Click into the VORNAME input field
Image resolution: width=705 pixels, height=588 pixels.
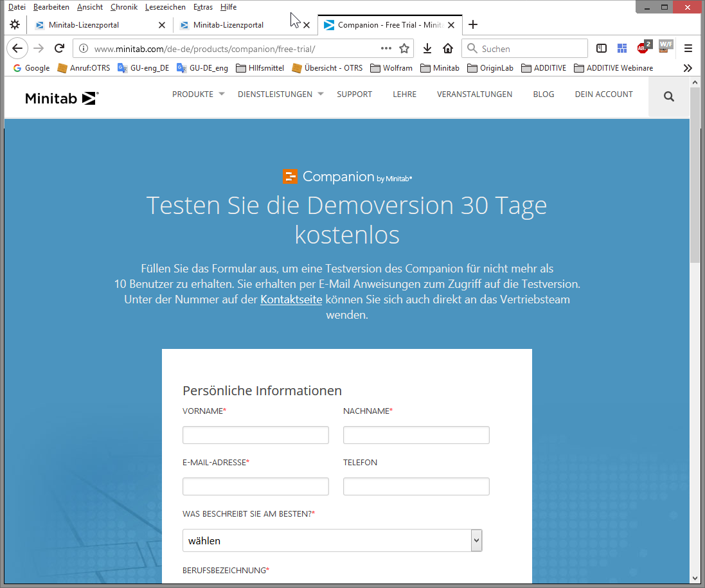coord(255,434)
